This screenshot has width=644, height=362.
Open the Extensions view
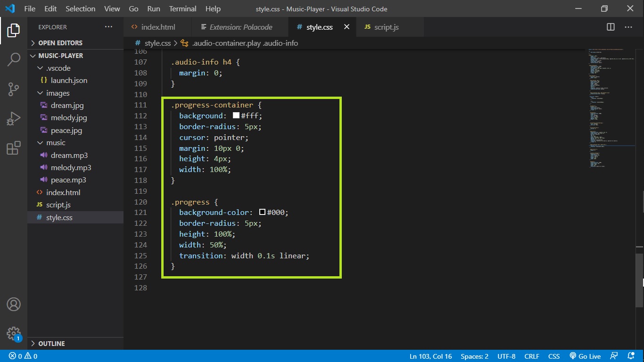pos(14,148)
